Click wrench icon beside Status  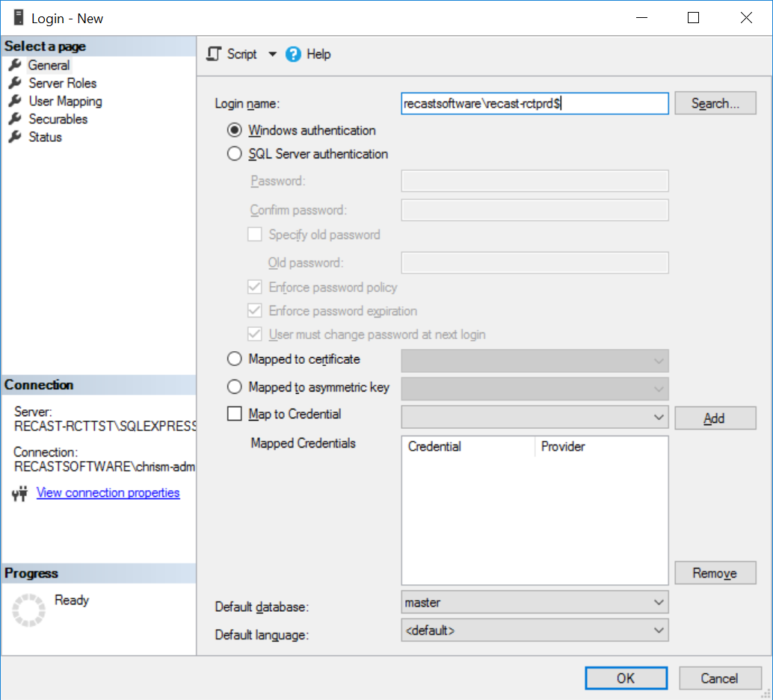[15, 137]
